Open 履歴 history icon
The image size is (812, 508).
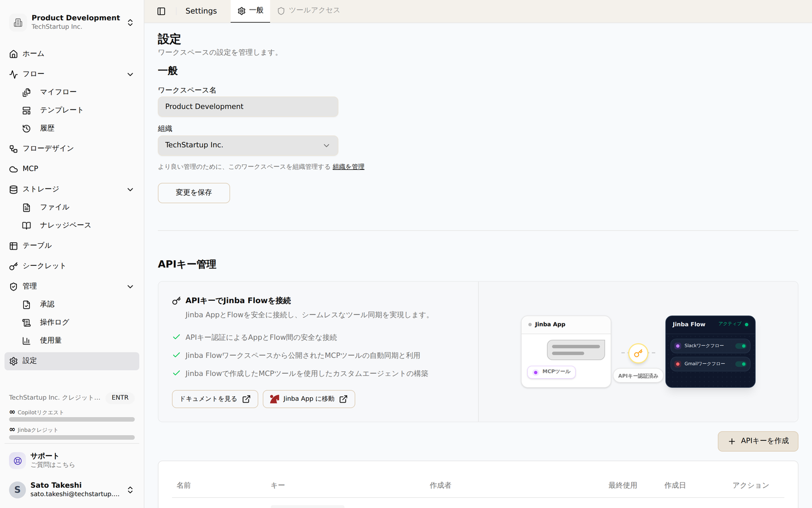pyautogui.click(x=27, y=129)
